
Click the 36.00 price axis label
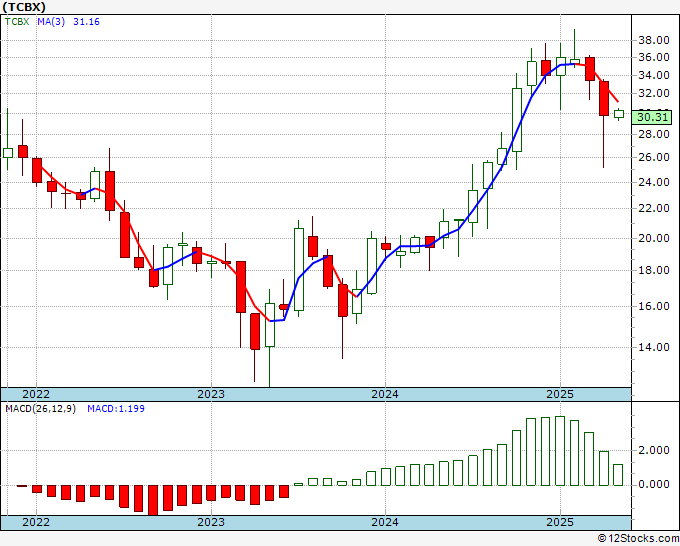(x=654, y=57)
